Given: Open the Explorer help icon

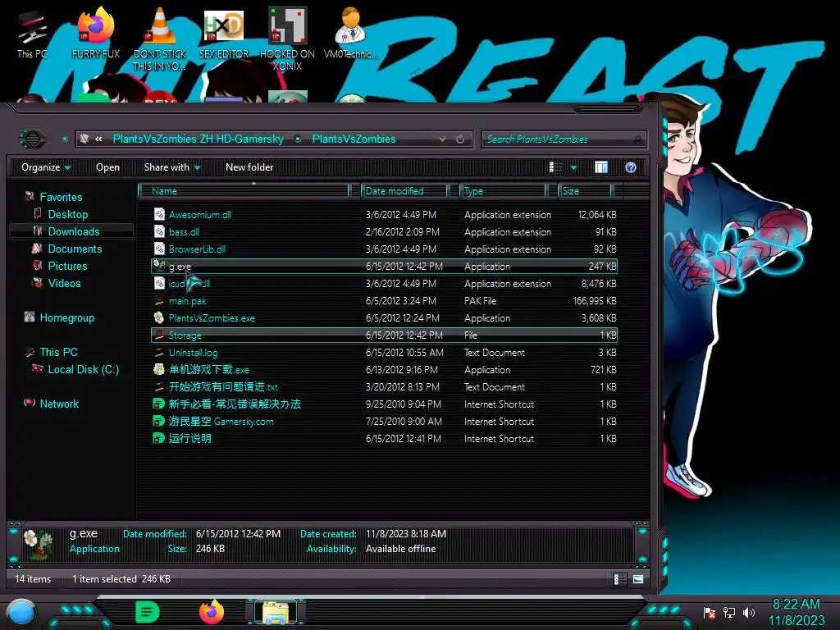Looking at the screenshot, I should pos(631,167).
